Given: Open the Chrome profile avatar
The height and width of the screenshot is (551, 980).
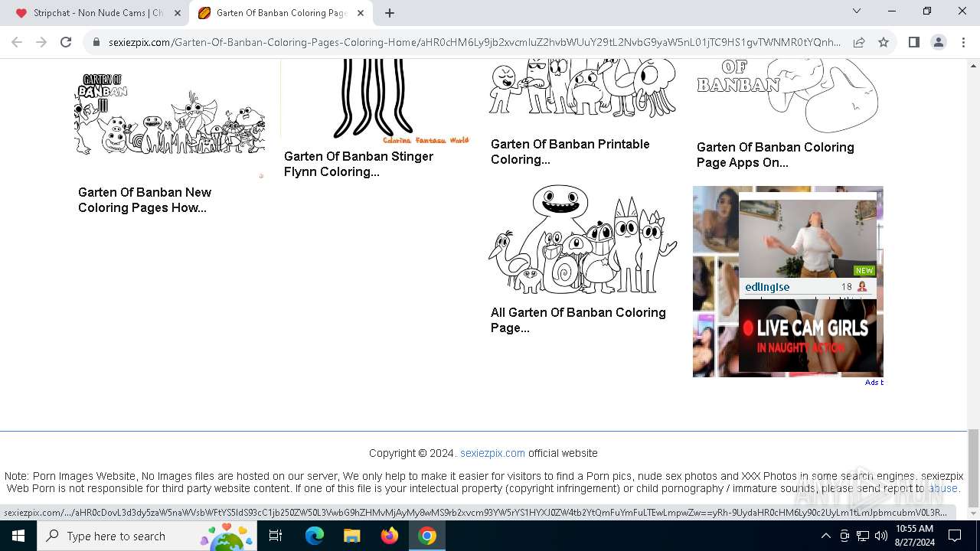Looking at the screenshot, I should tap(939, 42).
